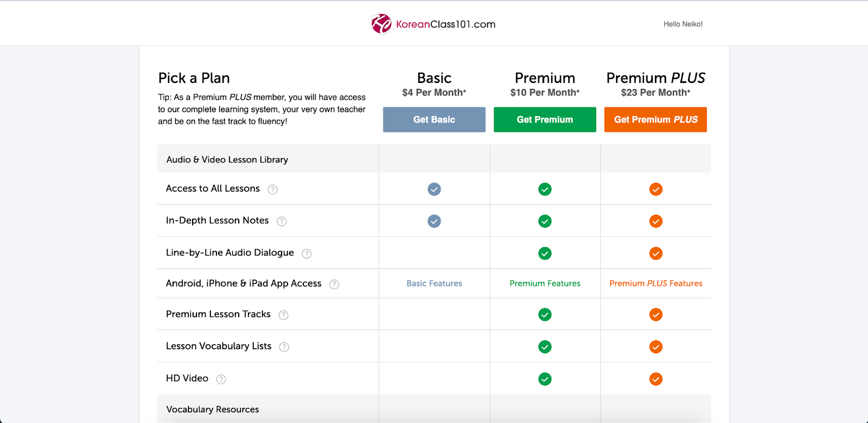
Task: Click Premium checkmark for Premium Lesson Tracks
Action: 545,315
